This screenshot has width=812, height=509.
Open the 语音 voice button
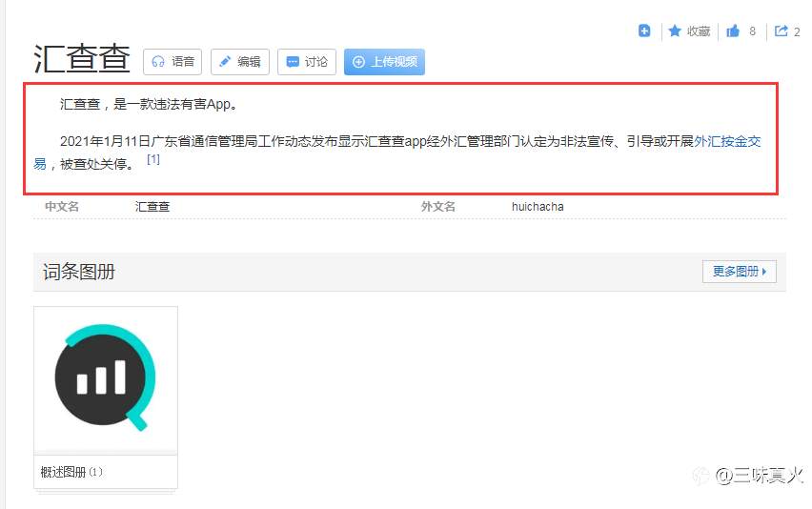click(173, 62)
